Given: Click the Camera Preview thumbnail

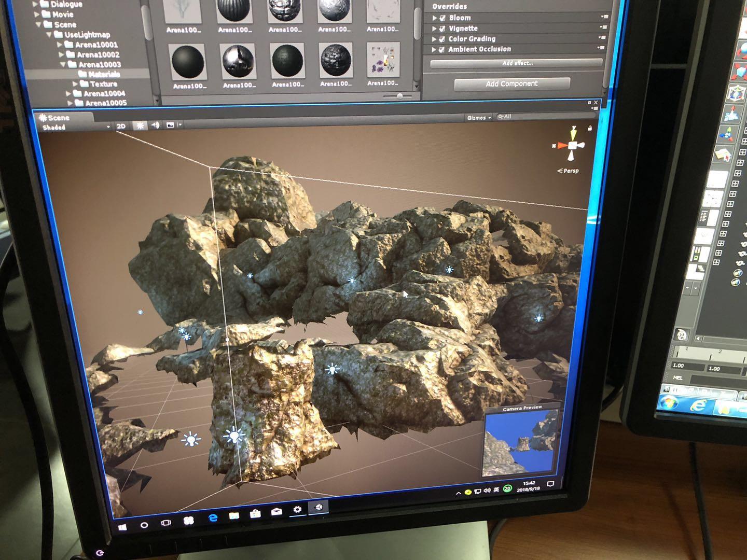Looking at the screenshot, I should pos(520,442).
